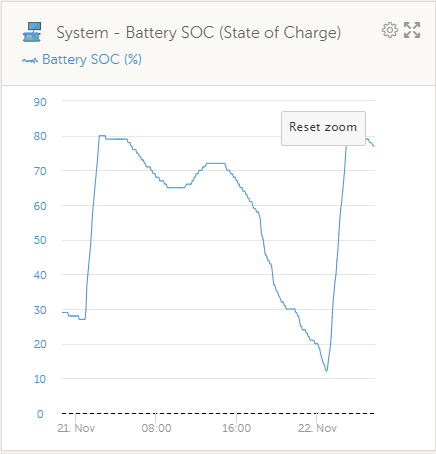Click the 10 value on the y-axis
Viewport: 436px width, 454px height.
[x=40, y=379]
